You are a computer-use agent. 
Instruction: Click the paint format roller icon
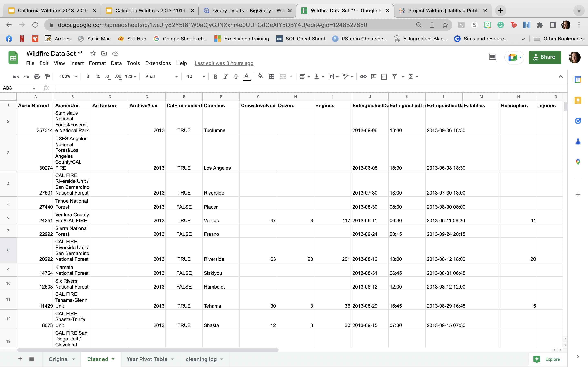[47, 77]
